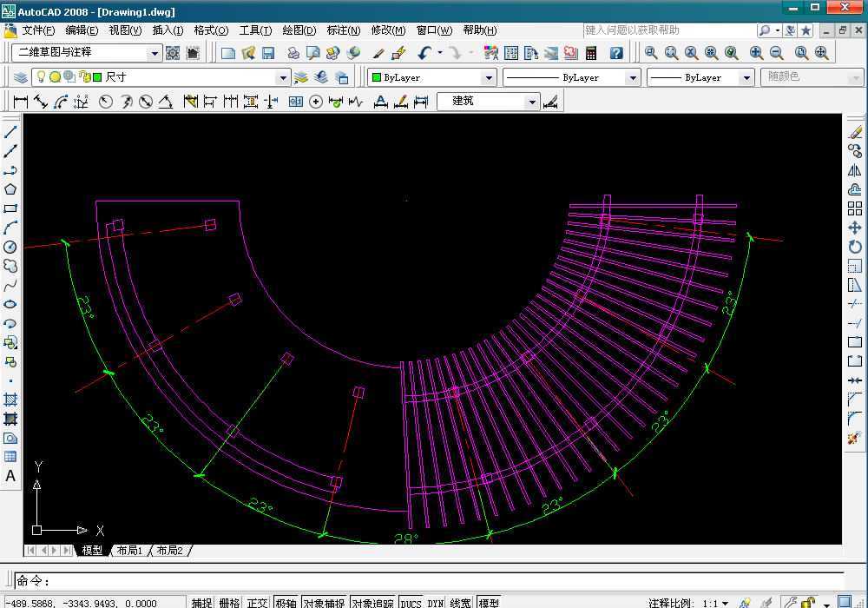Toggle 捕捉 snap mode in status bar
This screenshot has width=868, height=608.
point(201,603)
